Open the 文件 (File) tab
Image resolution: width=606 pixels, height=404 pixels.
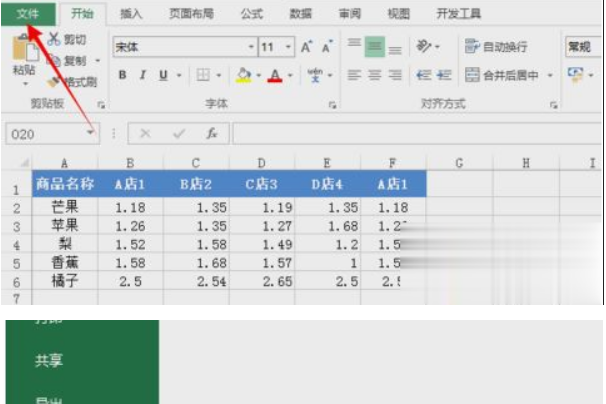28,14
